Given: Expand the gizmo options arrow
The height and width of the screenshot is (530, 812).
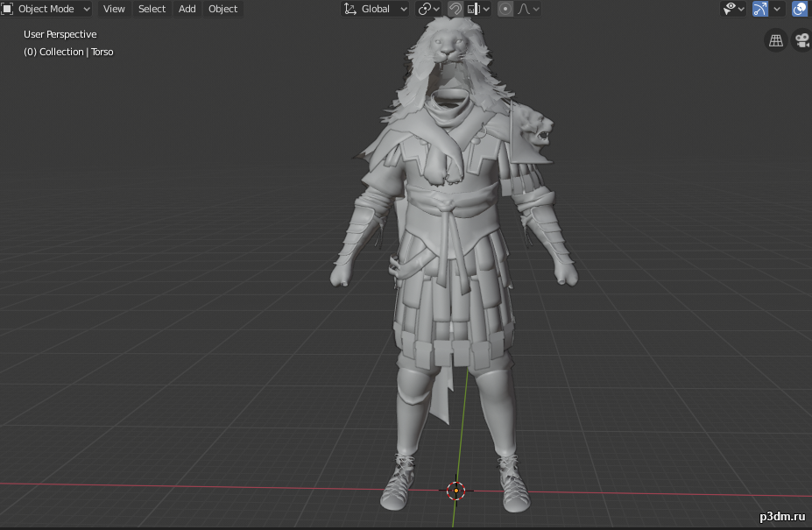Looking at the screenshot, I should (777, 9).
